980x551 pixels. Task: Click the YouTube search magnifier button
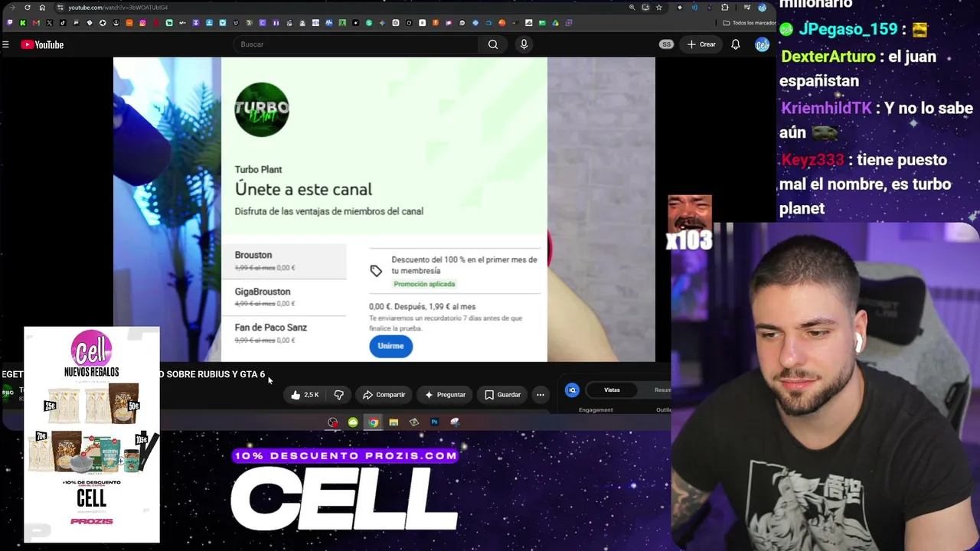tap(493, 44)
